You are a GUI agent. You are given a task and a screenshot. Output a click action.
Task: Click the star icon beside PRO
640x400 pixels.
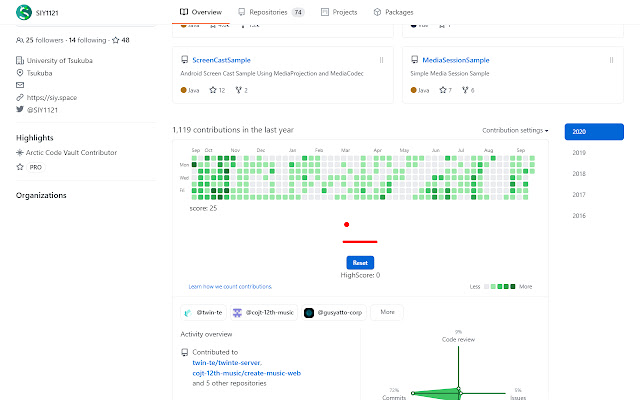point(20,167)
